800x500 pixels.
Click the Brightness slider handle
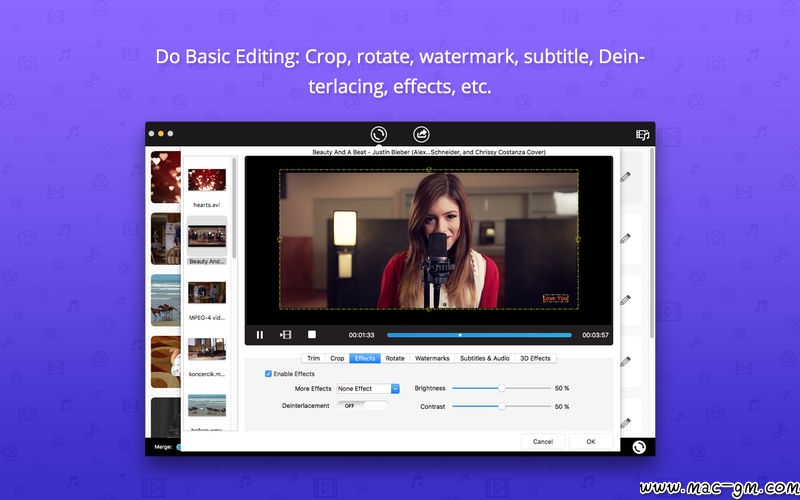pos(502,388)
